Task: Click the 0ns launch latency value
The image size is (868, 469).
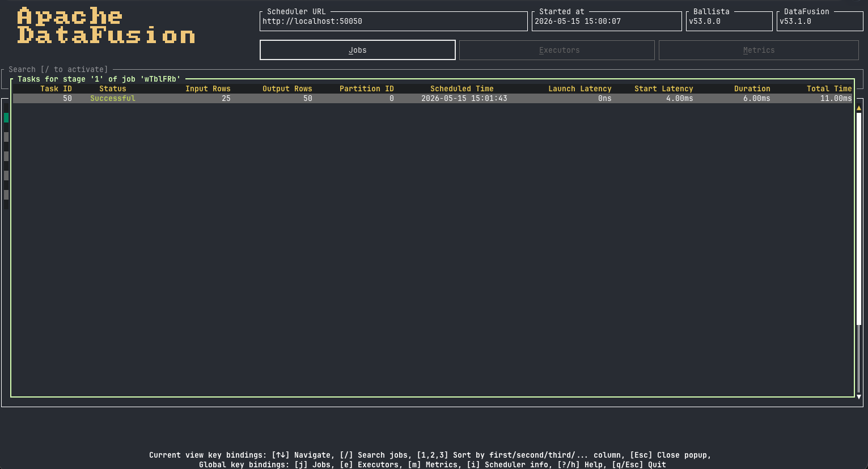Action: pos(605,98)
